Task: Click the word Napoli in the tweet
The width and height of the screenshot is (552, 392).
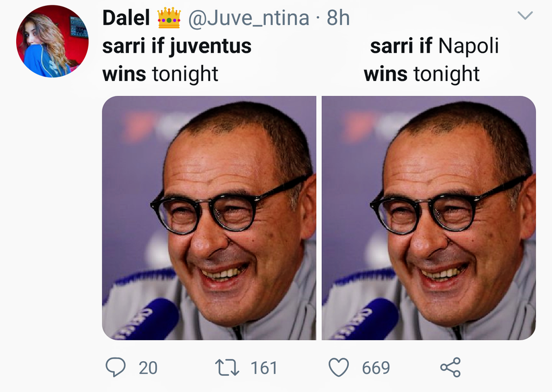Action: 468,46
